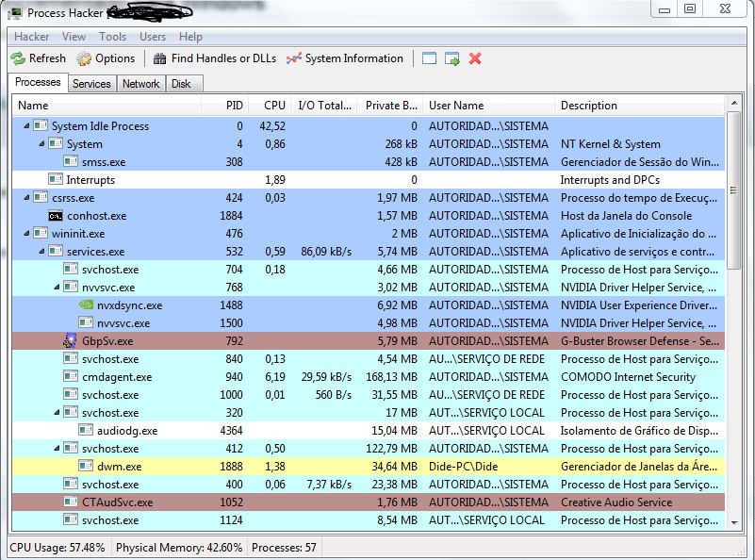Open the View menu

coord(74,37)
